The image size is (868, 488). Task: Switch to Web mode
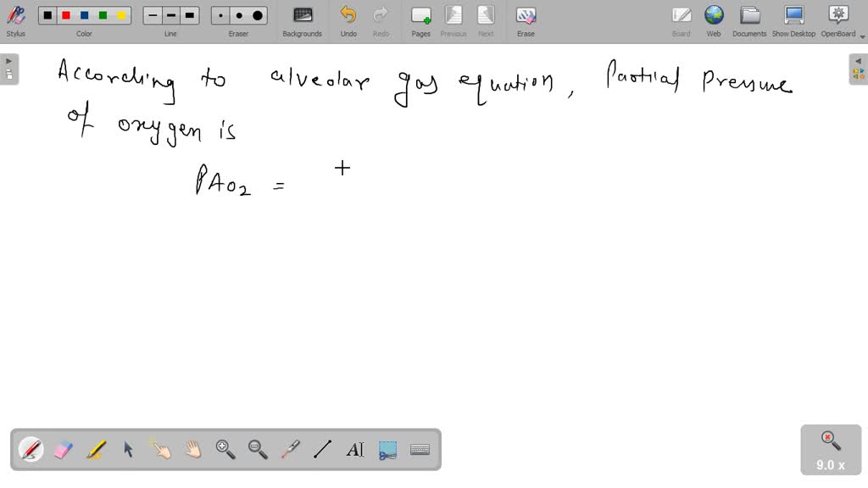click(714, 20)
